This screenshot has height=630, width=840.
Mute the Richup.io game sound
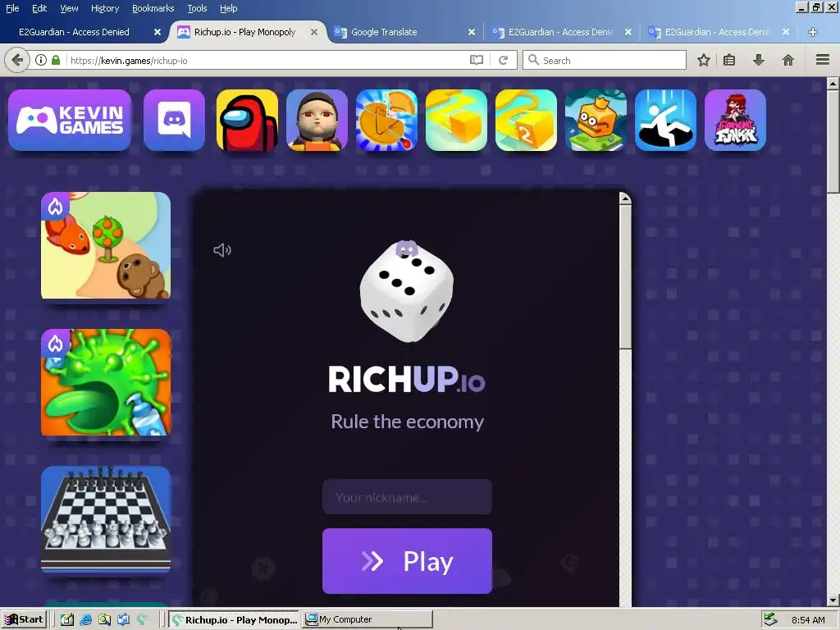point(221,250)
